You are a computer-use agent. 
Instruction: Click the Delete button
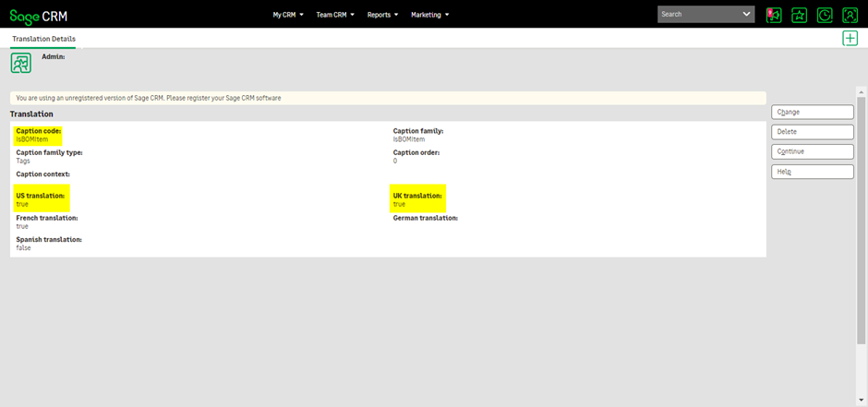coord(813,132)
